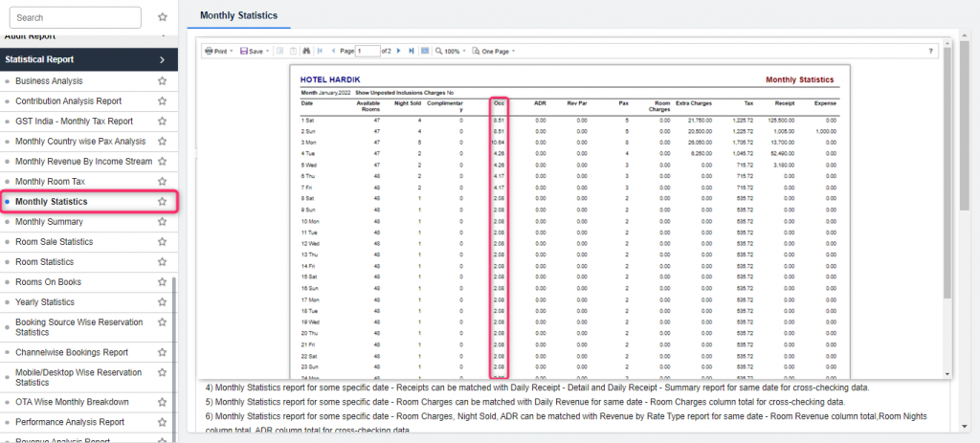
Task: Star the Yearly Statistics report
Action: pos(163,301)
